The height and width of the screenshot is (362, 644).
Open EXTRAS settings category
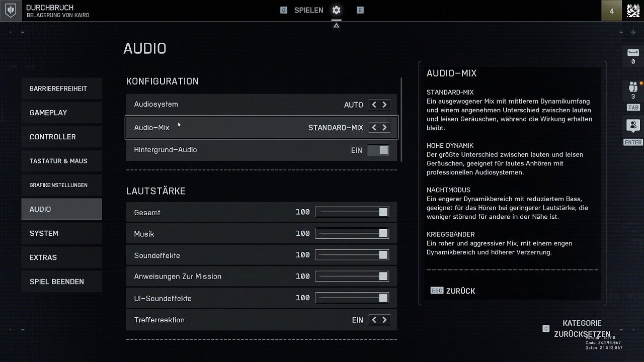[x=62, y=257]
